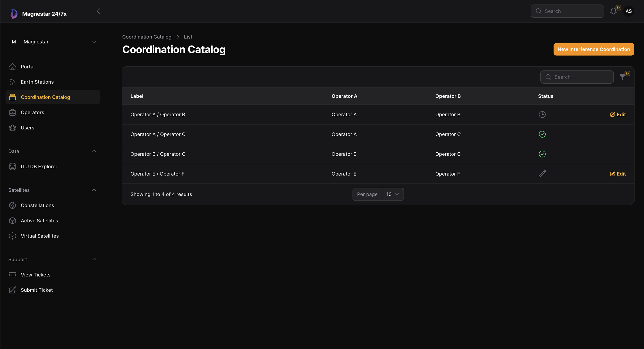644x349 pixels.
Task: Open the table filter funnel icon
Action: (x=622, y=77)
